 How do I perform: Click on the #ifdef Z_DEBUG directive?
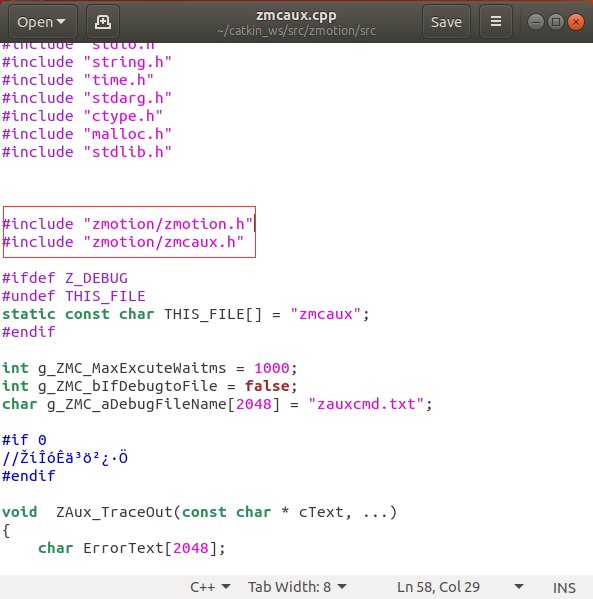point(65,278)
